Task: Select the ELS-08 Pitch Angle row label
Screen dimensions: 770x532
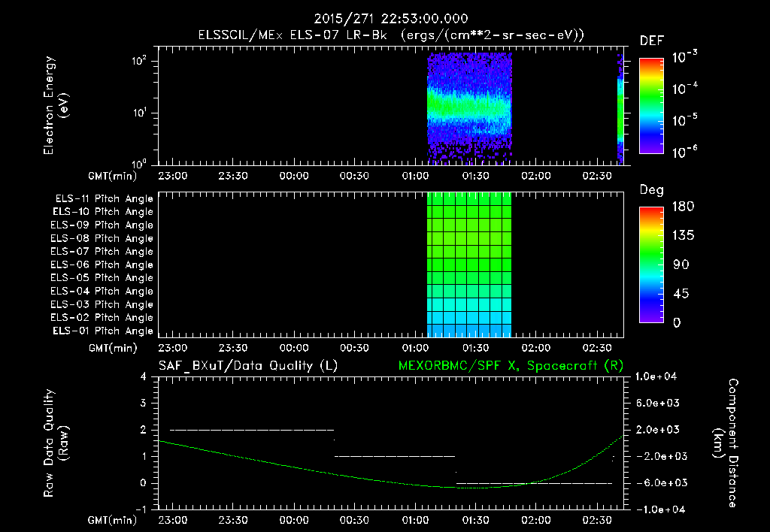Action: coord(102,238)
